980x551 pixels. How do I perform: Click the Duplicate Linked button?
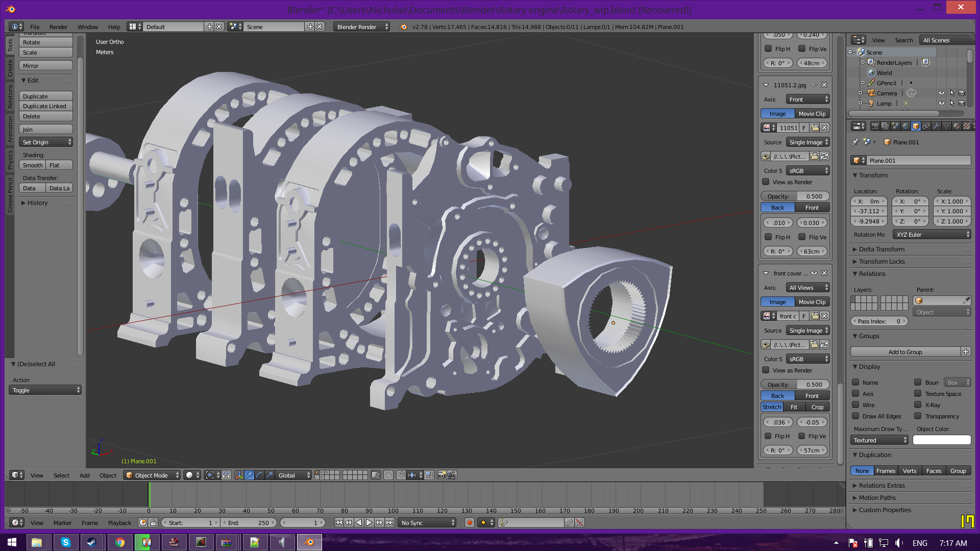coord(45,106)
